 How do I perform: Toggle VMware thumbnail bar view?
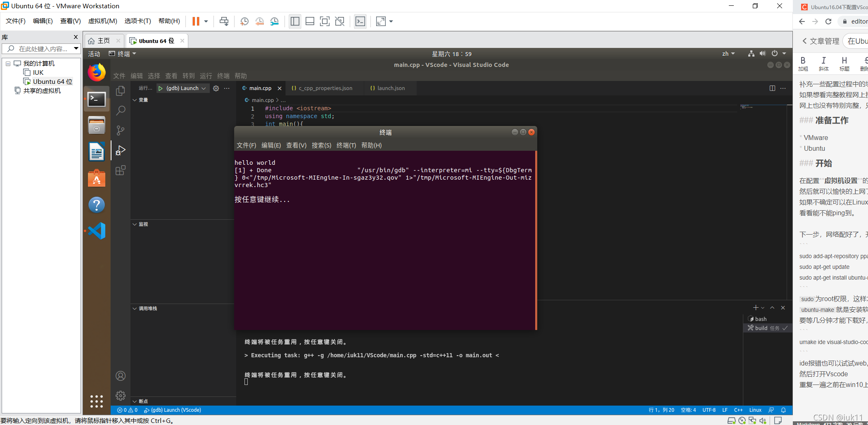[x=310, y=21]
